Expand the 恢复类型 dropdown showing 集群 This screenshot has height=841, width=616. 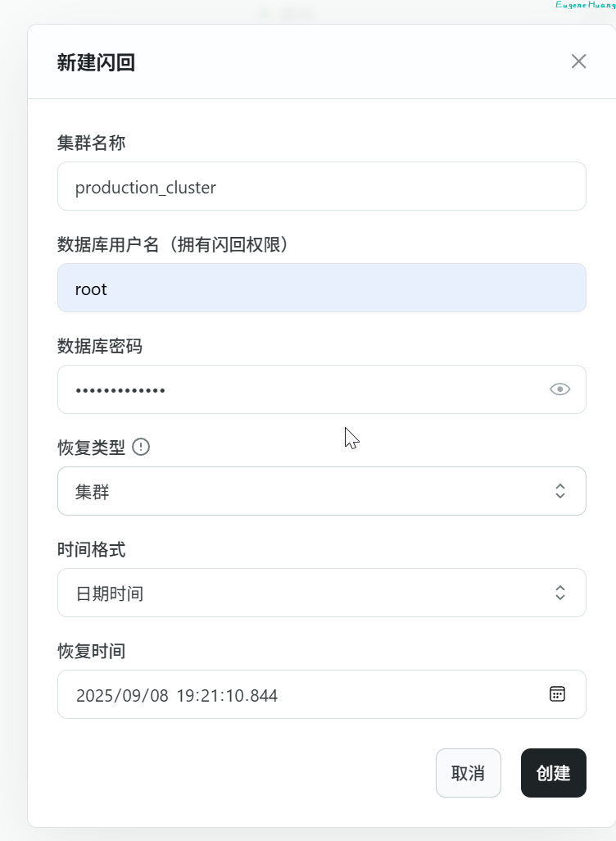311,491
